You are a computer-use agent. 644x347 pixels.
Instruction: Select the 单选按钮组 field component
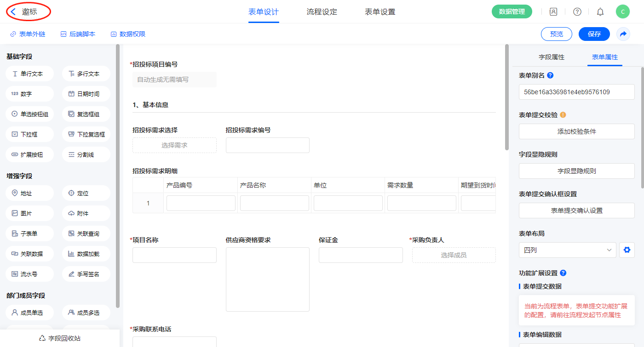pos(30,114)
